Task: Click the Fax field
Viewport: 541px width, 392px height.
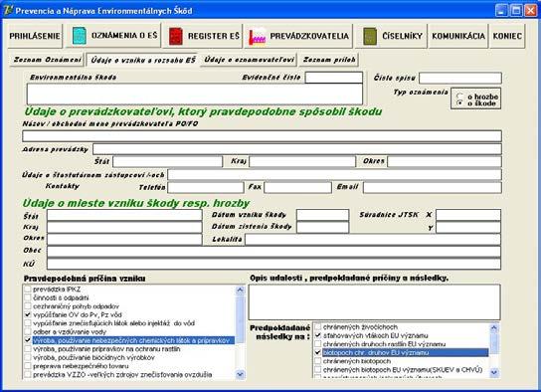Action: point(297,187)
